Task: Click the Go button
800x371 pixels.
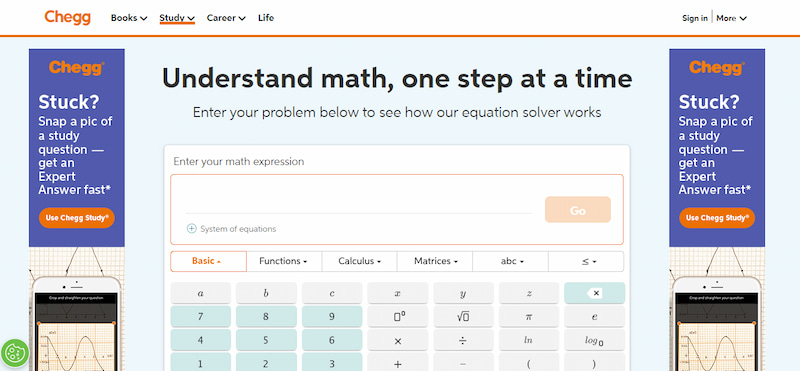Action: pos(578,210)
